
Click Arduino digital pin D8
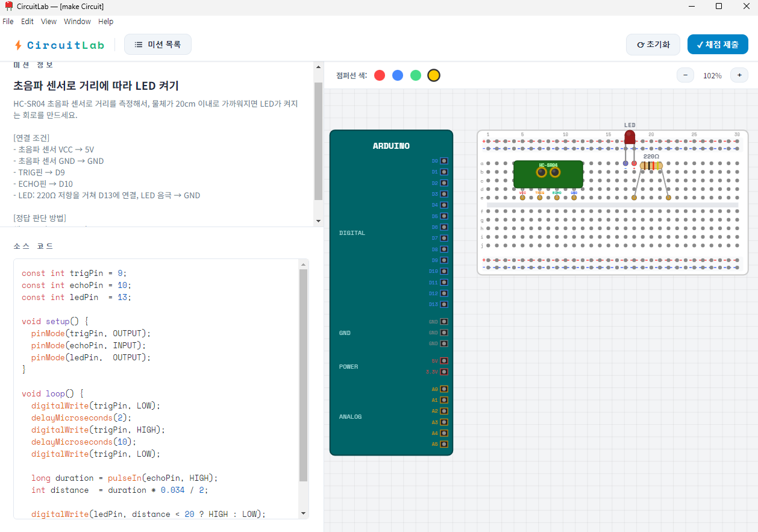(444, 249)
